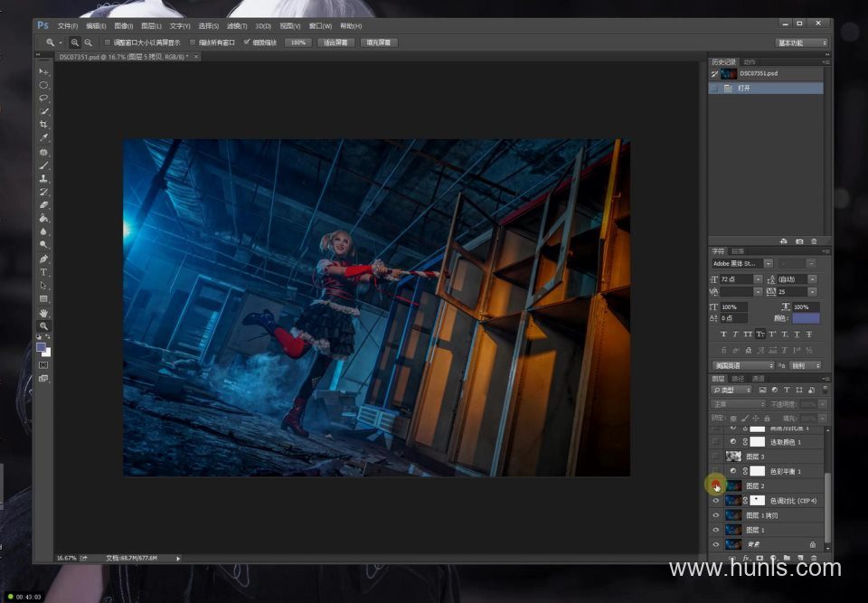Open the font size 72 点 dropdown
Screen dimensions: 868x603
click(x=758, y=279)
